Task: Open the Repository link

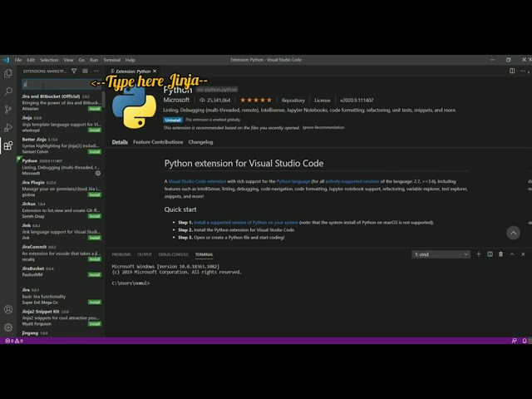Action: click(x=293, y=100)
